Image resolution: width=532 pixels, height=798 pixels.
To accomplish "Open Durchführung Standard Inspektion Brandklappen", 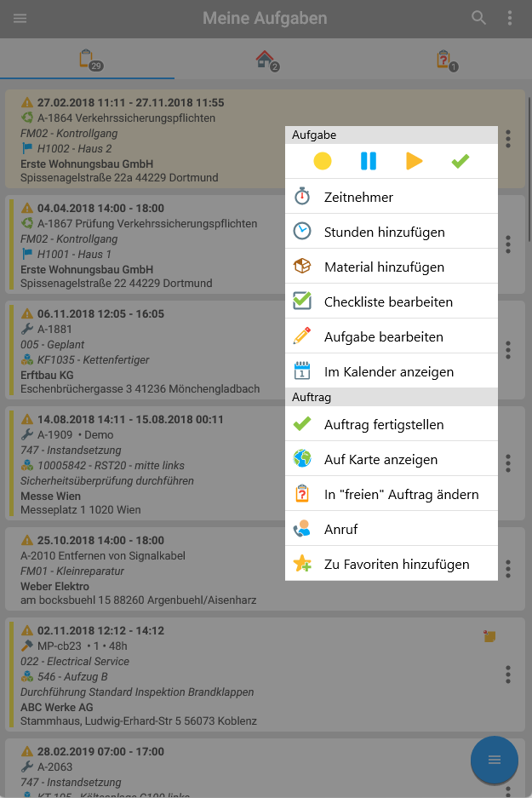I will (x=137, y=692).
